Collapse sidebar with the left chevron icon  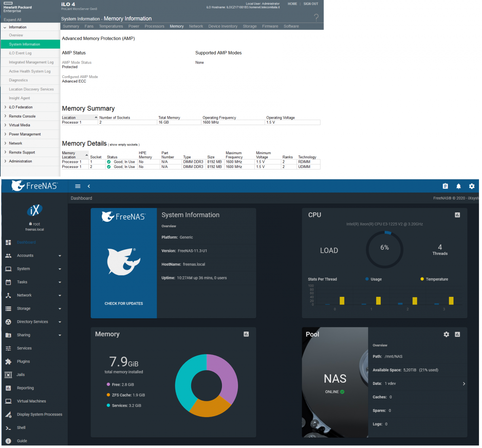coord(89,186)
